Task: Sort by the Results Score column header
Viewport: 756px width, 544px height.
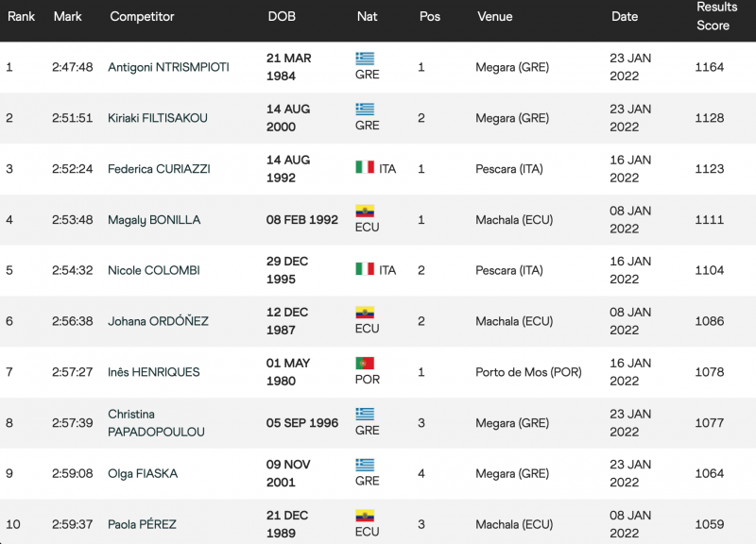Action: pos(716,16)
